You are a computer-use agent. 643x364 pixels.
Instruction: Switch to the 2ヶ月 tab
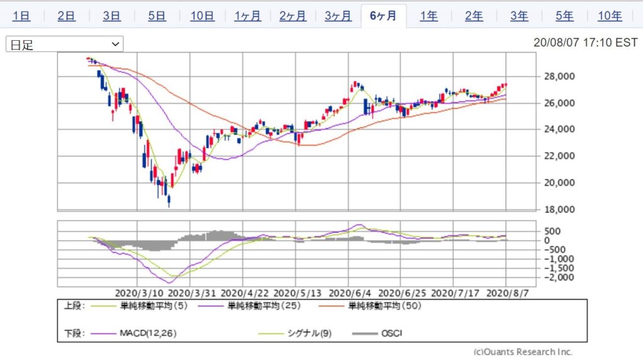(293, 16)
